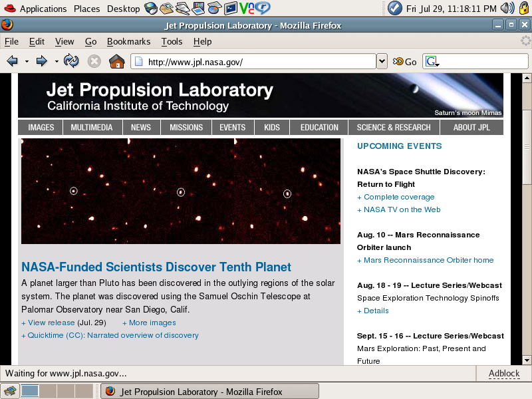
Task: Reload the current page
Action: click(71, 61)
